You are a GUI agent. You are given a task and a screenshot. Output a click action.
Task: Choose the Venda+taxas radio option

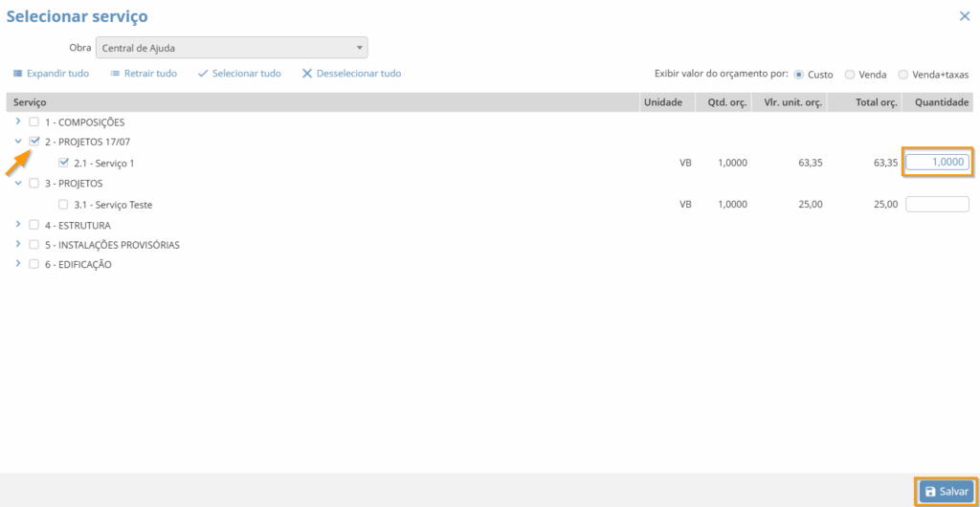(902, 75)
